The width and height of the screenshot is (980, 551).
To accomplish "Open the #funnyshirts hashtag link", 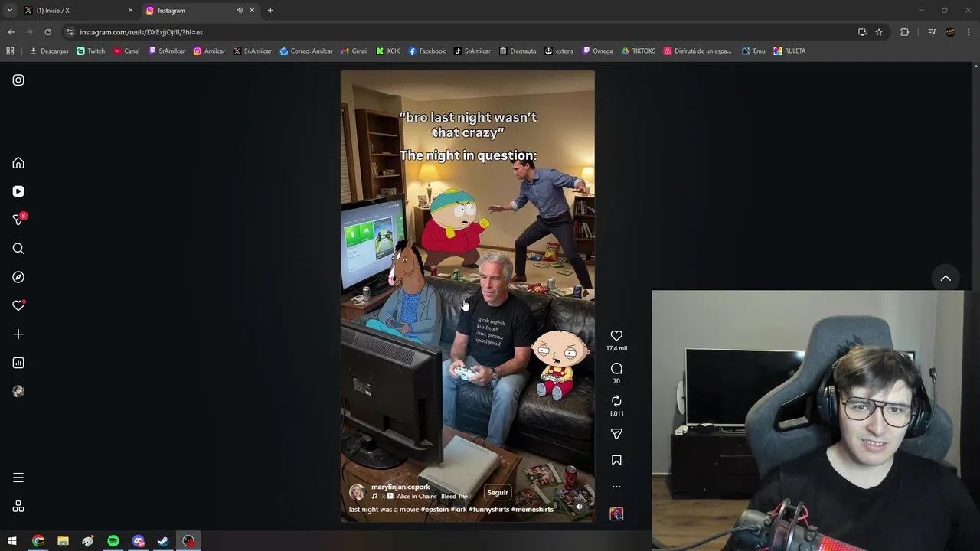I will pyautogui.click(x=489, y=510).
